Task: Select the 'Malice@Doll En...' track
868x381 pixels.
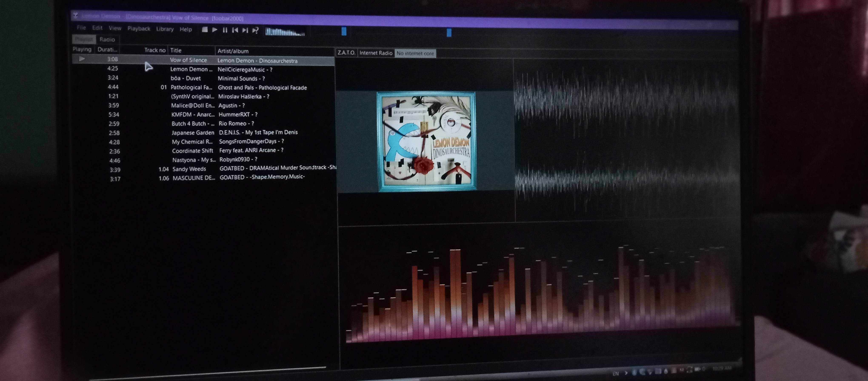Action: [x=193, y=105]
